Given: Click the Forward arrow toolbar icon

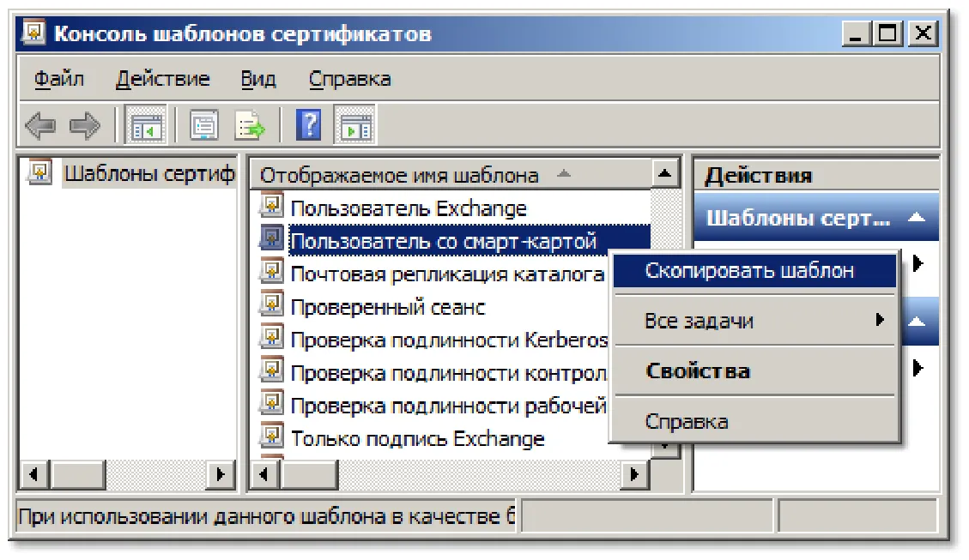Looking at the screenshot, I should (x=85, y=125).
